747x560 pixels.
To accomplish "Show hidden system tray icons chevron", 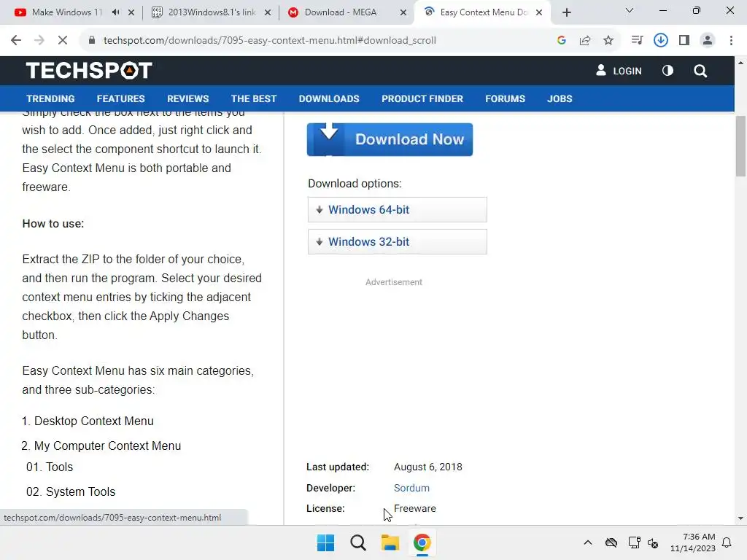I will pos(588,542).
